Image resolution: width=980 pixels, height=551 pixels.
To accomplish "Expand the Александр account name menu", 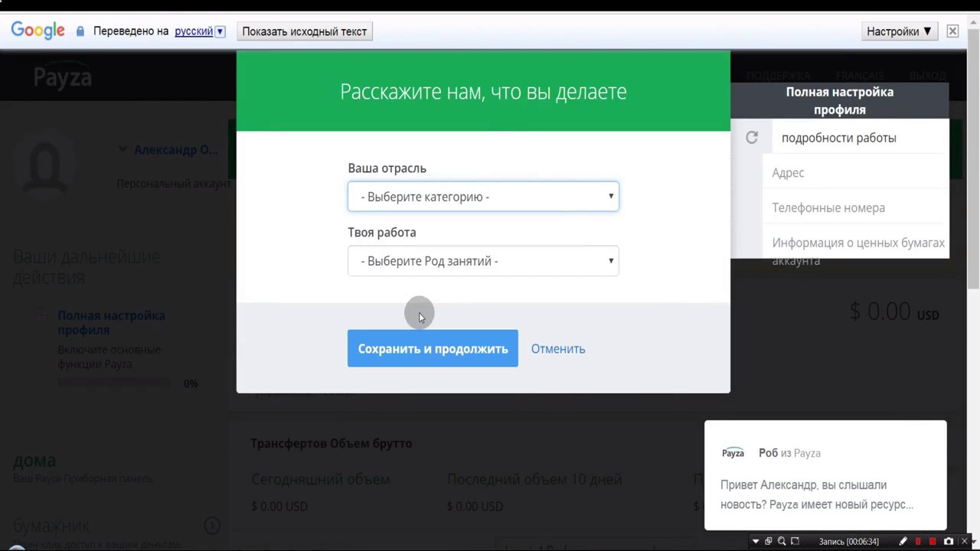I will click(x=168, y=149).
